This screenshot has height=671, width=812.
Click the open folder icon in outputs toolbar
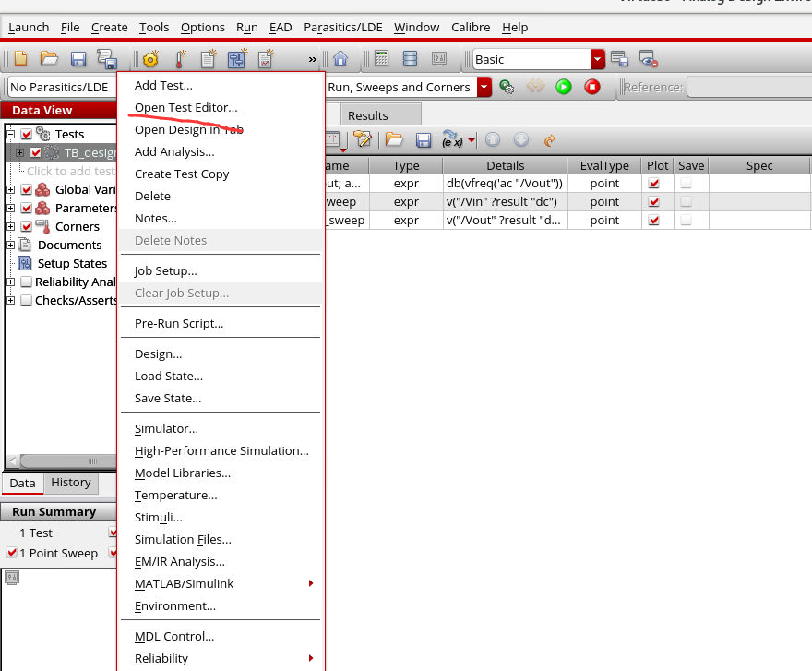tap(394, 139)
